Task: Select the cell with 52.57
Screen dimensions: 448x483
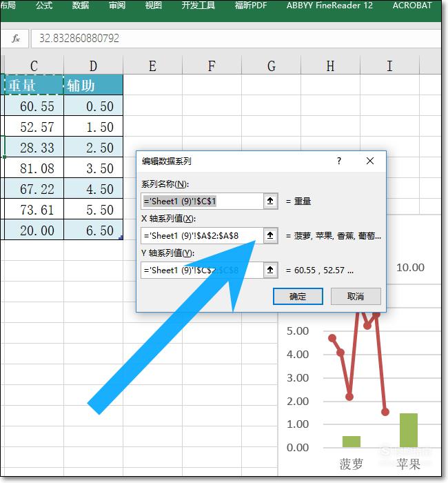Action: click(x=34, y=126)
